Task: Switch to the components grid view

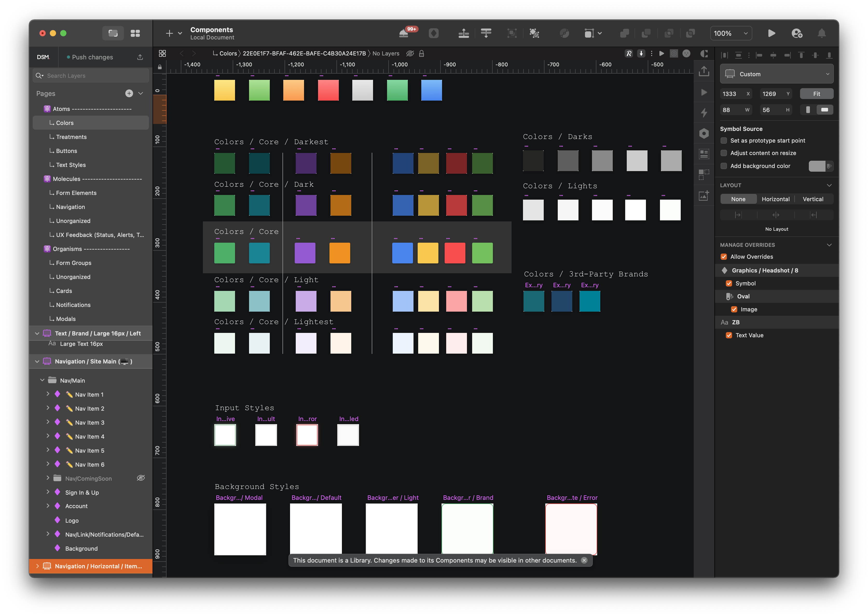Action: pos(135,33)
